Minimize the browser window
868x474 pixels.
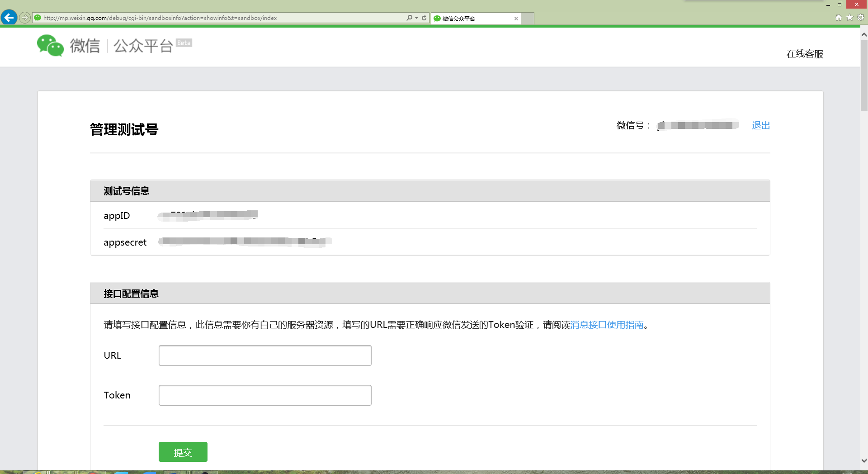pos(828,5)
